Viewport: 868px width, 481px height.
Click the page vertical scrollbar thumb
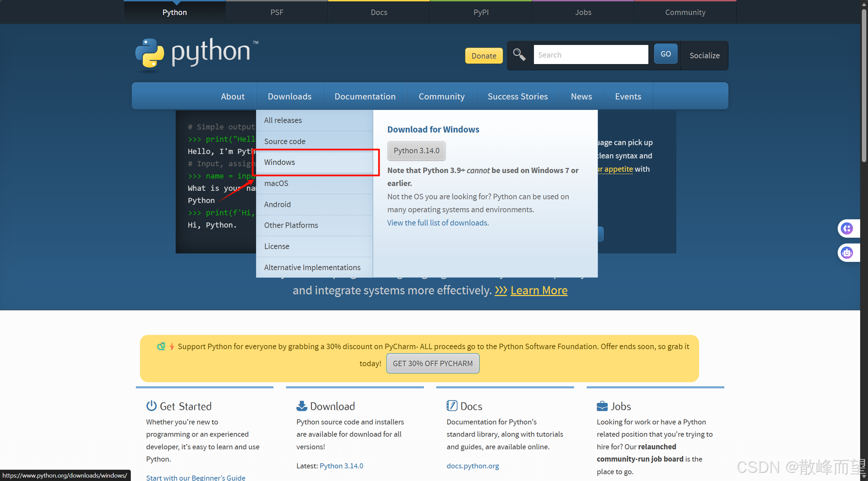point(864,85)
